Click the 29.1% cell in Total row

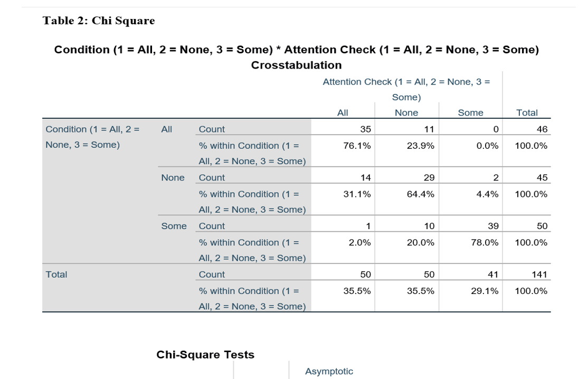pos(485,291)
